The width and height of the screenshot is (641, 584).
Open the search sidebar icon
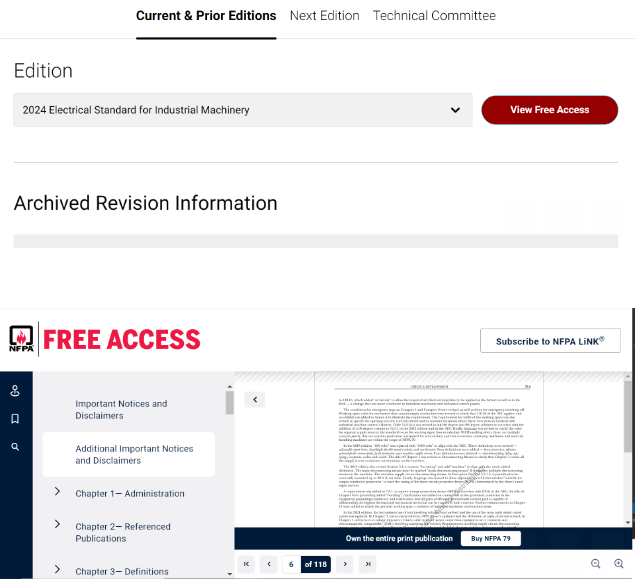click(x=15, y=447)
